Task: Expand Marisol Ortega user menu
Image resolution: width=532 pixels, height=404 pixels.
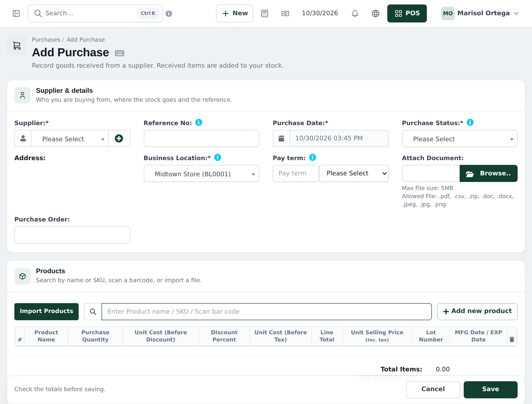Action: [x=480, y=13]
